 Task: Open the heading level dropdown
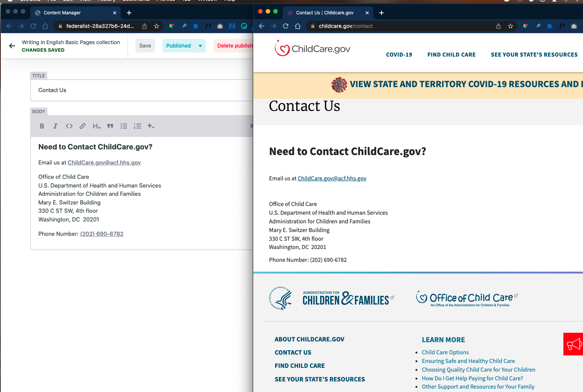click(97, 126)
